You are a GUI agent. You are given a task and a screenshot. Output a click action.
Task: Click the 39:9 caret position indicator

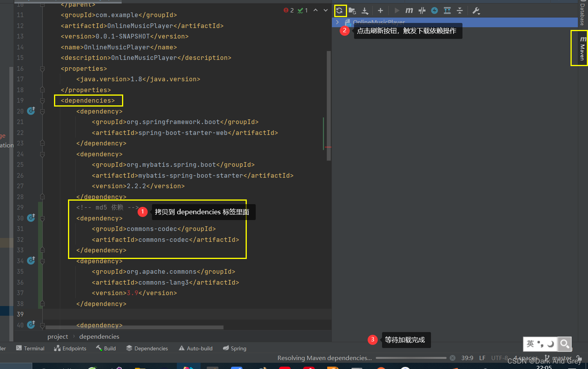(x=467, y=358)
